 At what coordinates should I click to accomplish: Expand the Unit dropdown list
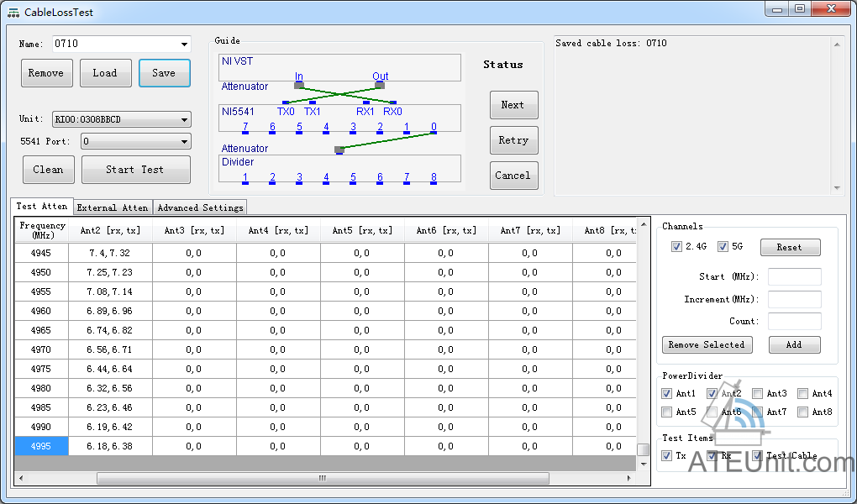pos(184,120)
